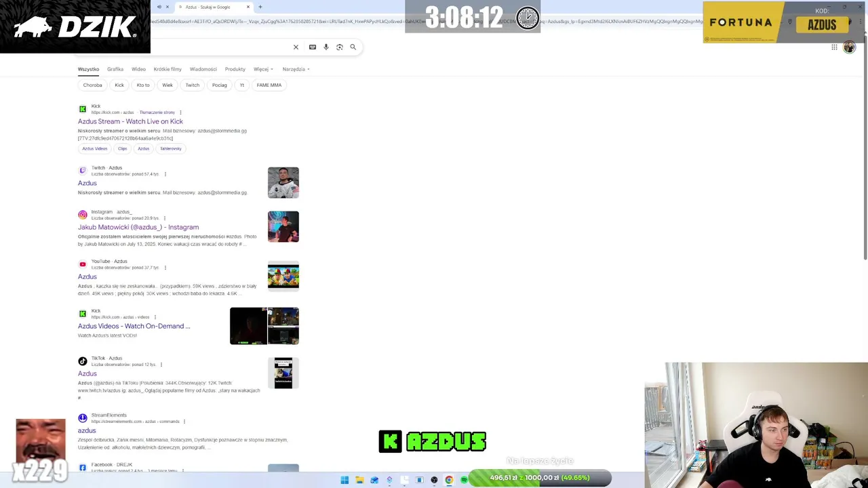Viewport: 868px width, 488px height.
Task: Open the Azdus Videos sitelink chip
Action: pos(95,148)
